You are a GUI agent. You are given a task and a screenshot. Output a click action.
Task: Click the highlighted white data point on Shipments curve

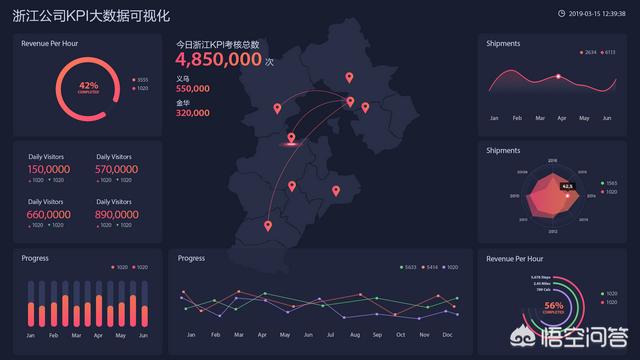point(558,76)
